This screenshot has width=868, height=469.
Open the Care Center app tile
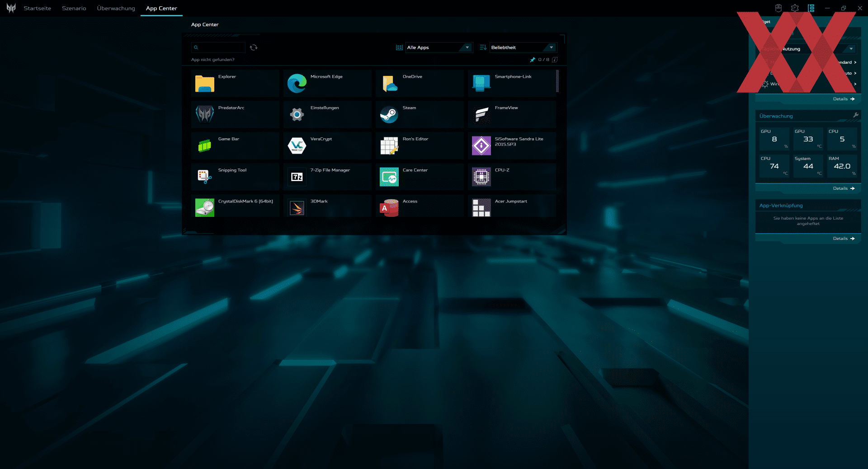[420, 177]
